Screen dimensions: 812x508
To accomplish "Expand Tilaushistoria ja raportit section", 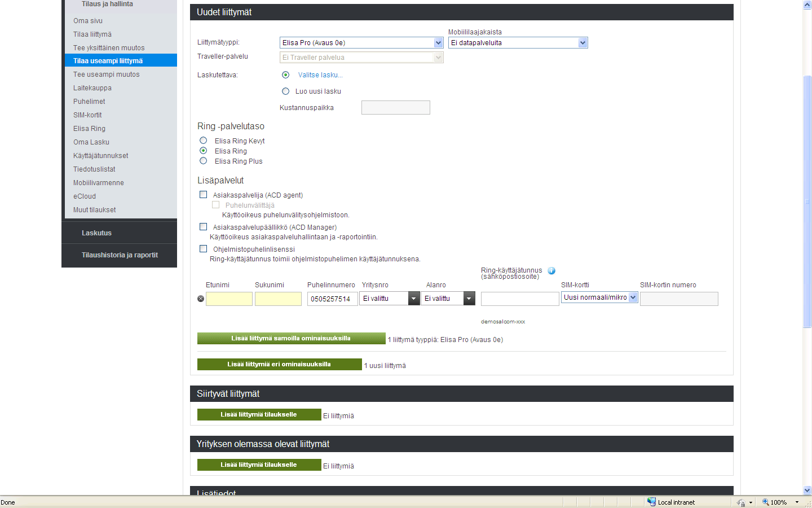I will (x=119, y=255).
